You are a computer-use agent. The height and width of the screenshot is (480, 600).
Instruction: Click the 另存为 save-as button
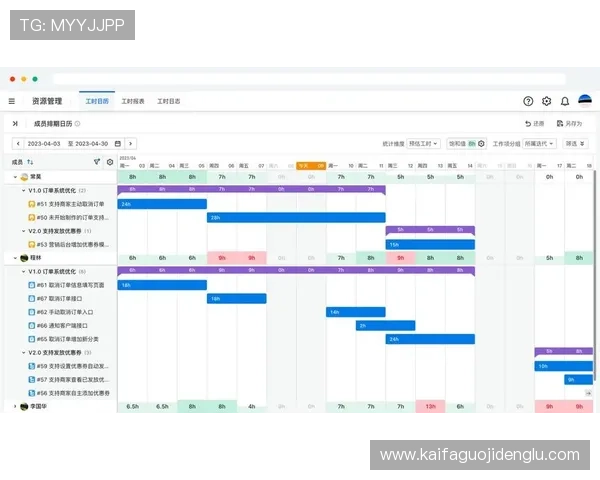[569, 124]
